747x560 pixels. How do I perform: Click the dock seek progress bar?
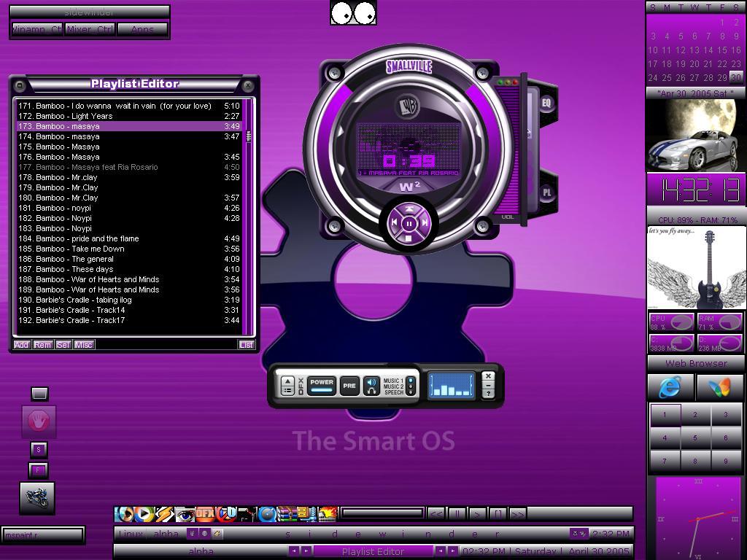coord(382,513)
